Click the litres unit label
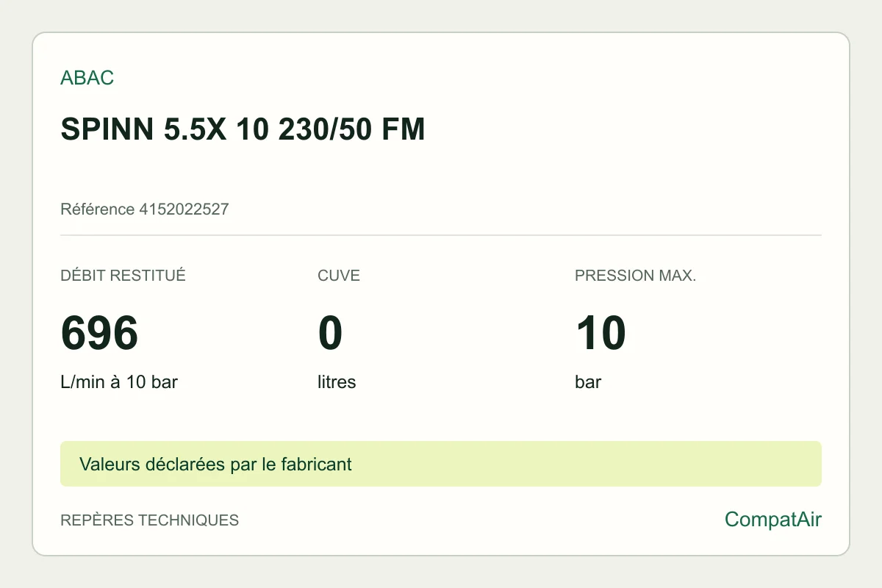This screenshot has height=588, width=882. pos(337,382)
